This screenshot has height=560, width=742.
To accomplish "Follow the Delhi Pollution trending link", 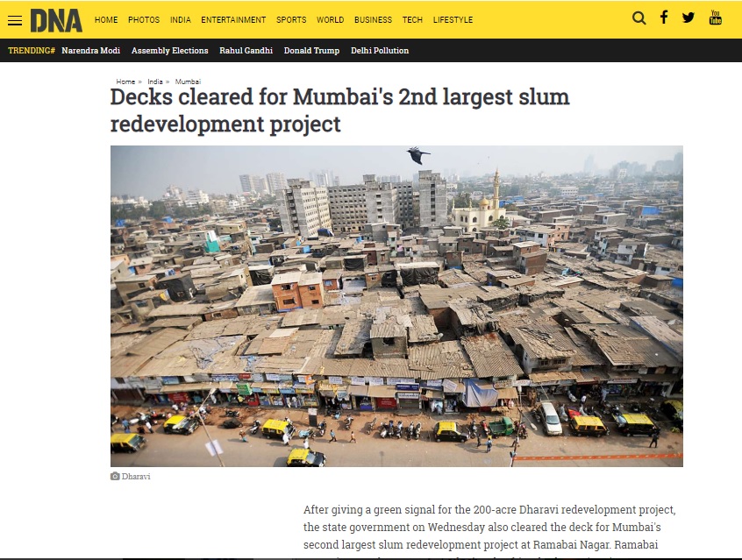I will 380,51.
